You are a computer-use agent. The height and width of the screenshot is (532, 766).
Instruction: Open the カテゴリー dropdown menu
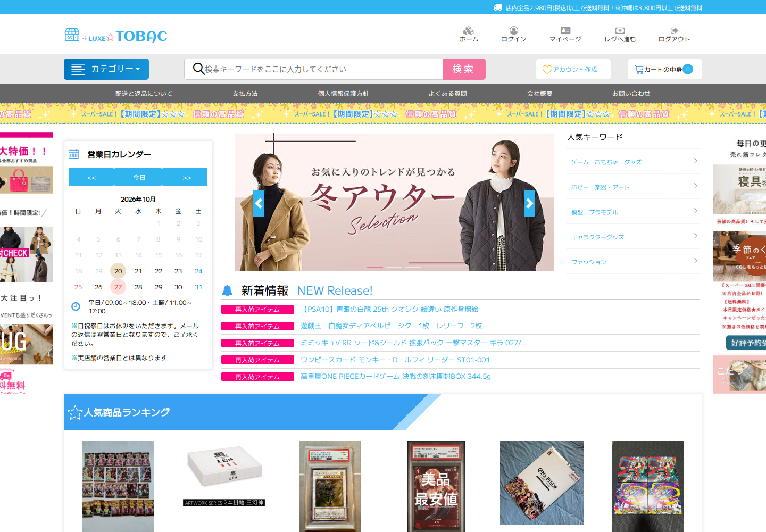pyautogui.click(x=106, y=69)
